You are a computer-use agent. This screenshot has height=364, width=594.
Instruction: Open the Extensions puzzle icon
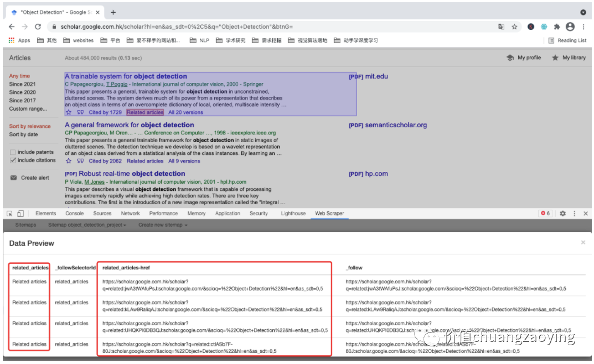tap(557, 27)
